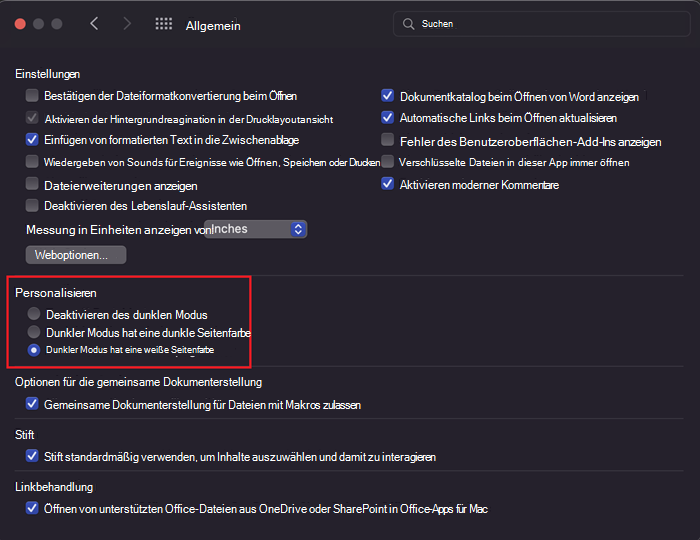This screenshot has width=700, height=540.
Task: Check Deaktivieren des Lebenslauf-Assistenten
Action: click(32, 206)
